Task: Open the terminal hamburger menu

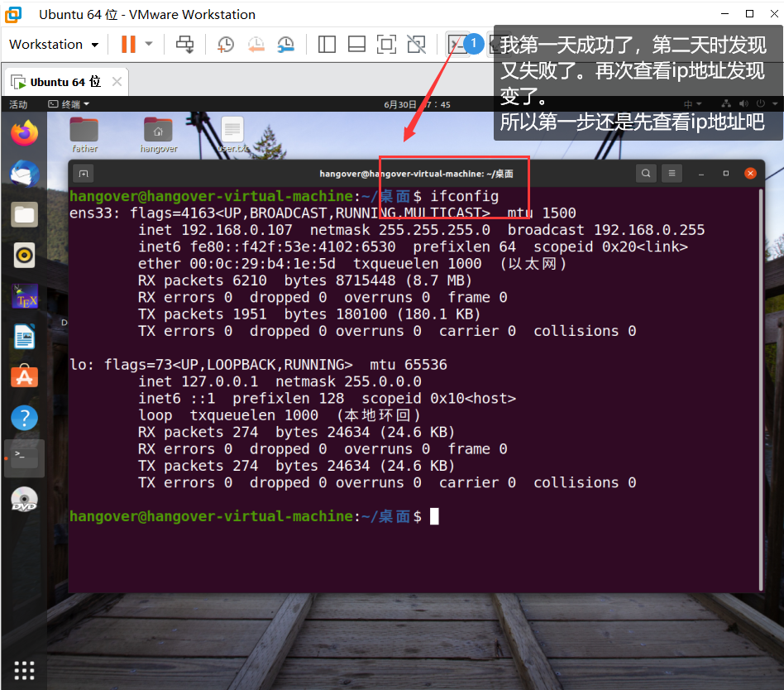Action: tap(672, 173)
